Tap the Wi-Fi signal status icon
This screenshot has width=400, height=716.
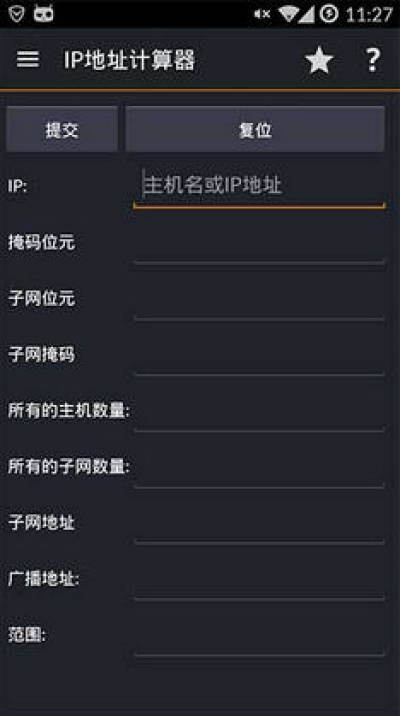(x=296, y=14)
